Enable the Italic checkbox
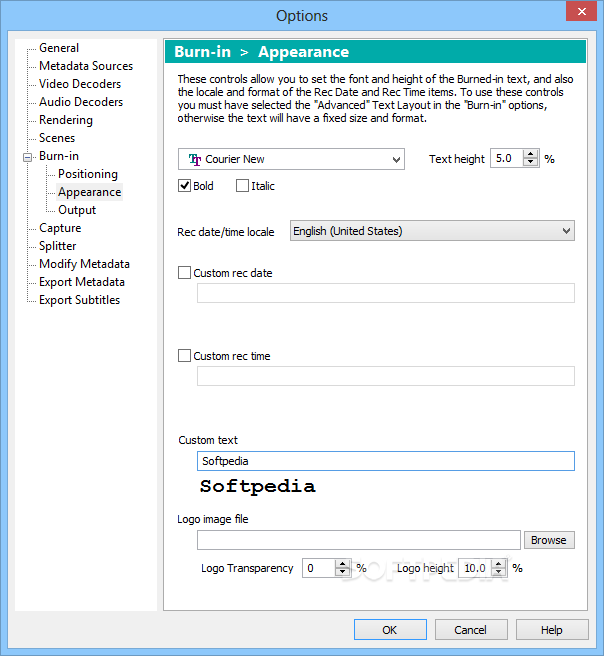 [242, 185]
